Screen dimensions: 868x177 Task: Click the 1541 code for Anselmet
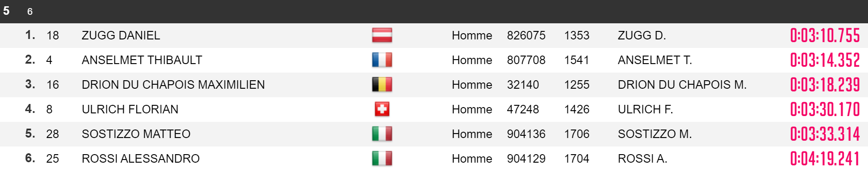click(x=577, y=60)
